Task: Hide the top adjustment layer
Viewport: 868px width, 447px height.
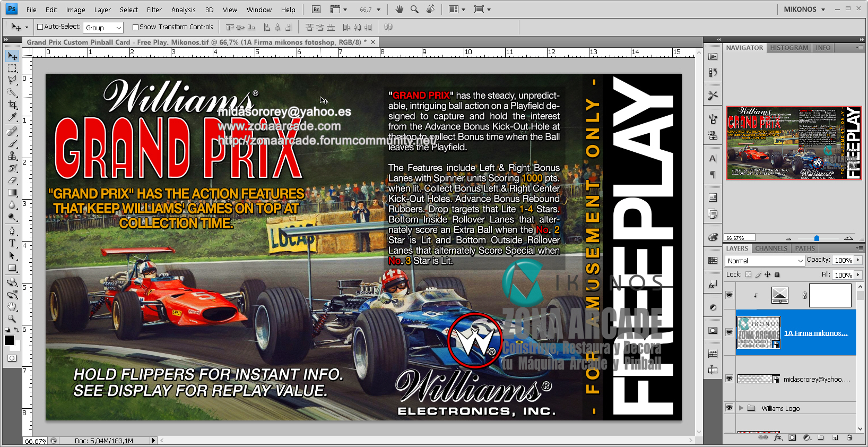Action: (730, 295)
